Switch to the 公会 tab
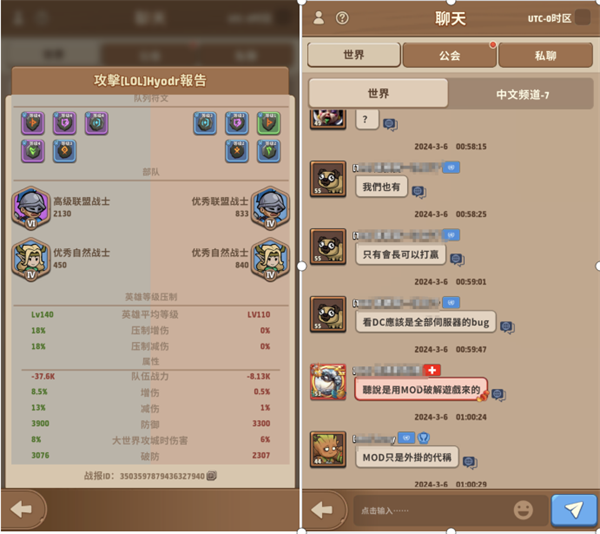The image size is (600, 534). click(449, 55)
